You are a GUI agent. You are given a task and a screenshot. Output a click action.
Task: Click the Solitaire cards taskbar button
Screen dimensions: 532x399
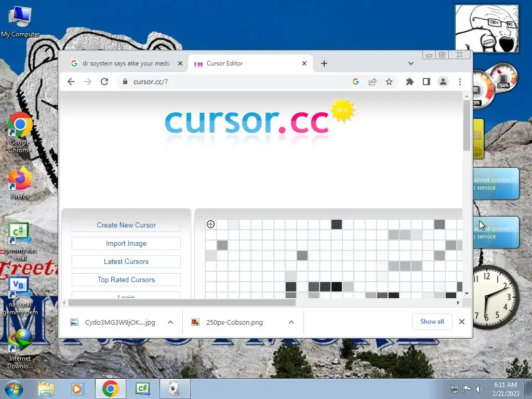click(175, 389)
